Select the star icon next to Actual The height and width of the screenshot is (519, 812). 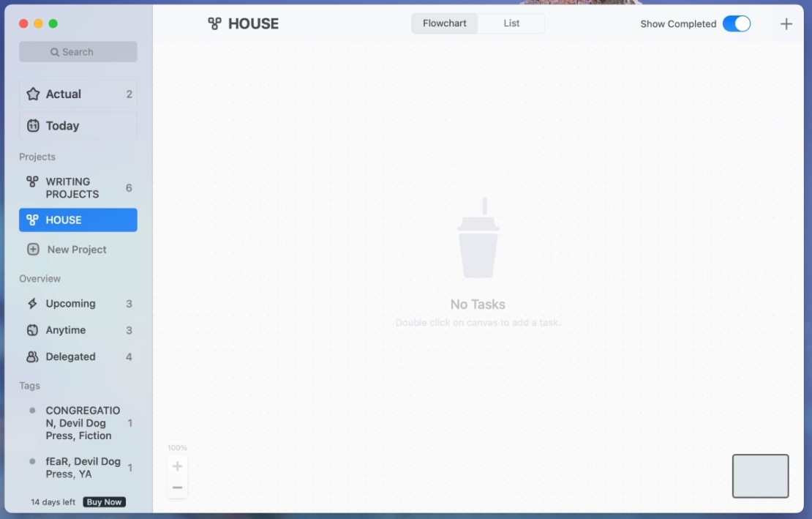pos(33,94)
